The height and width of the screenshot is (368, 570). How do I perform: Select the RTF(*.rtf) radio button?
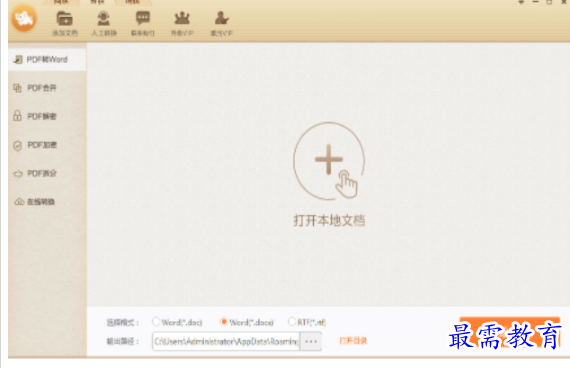click(292, 322)
